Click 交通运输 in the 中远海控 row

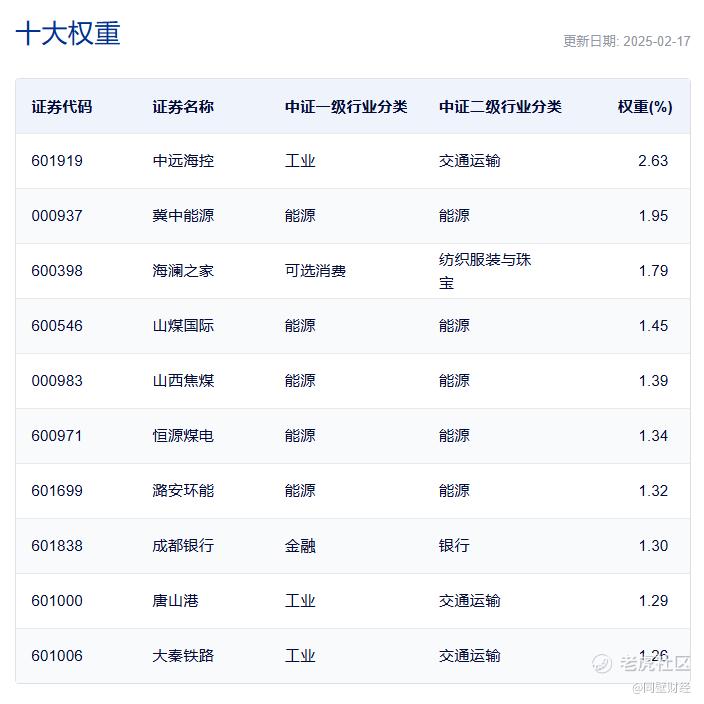point(470,161)
